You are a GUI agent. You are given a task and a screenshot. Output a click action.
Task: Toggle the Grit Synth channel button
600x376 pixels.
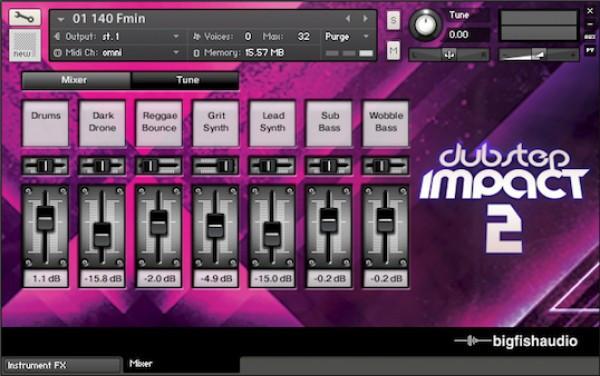[216, 124]
